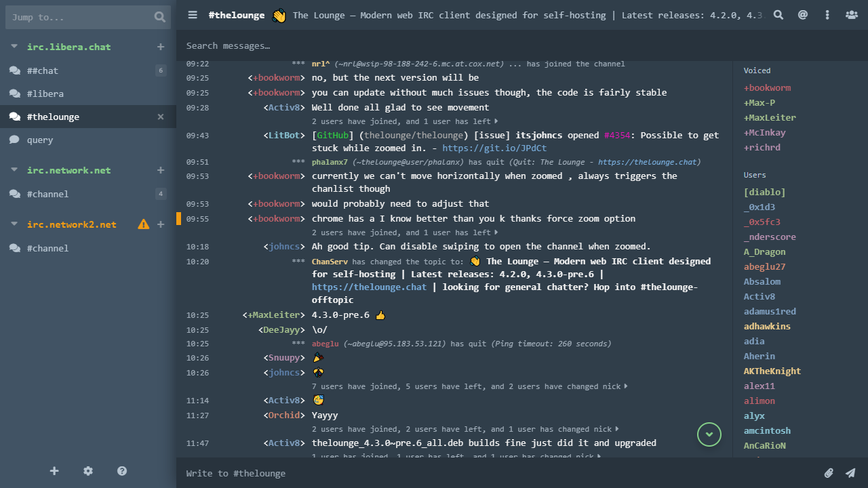Open #channel under irc.network2.net
The width and height of the screenshot is (868, 488).
click(88, 248)
